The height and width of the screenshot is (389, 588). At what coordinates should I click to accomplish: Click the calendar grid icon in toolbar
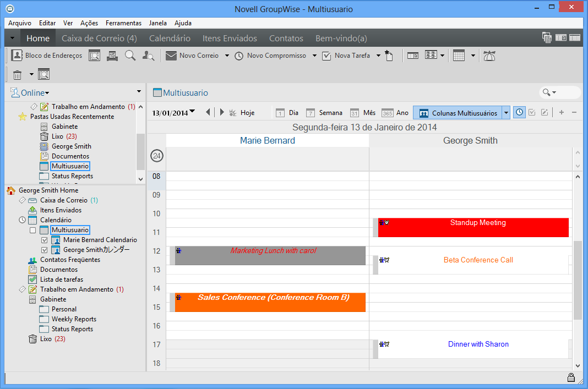click(459, 56)
